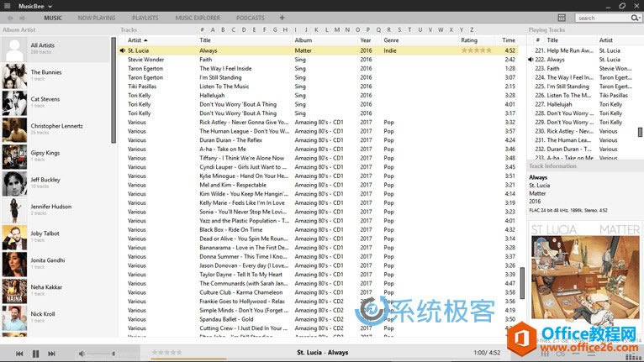
Task: Click the search input field
Action: pos(603,18)
